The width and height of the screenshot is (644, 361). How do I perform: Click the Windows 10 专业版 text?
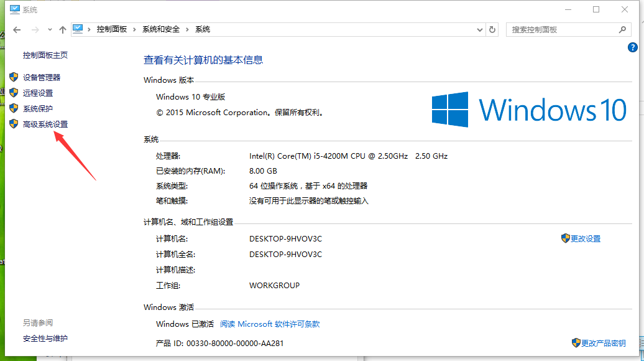191,97
